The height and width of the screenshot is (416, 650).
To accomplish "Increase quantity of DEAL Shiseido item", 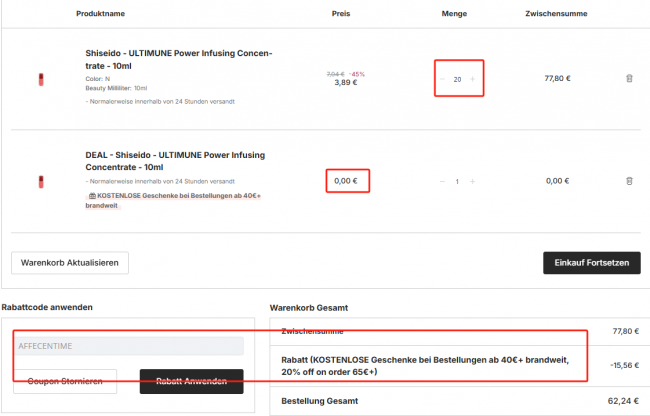I will coord(472,181).
